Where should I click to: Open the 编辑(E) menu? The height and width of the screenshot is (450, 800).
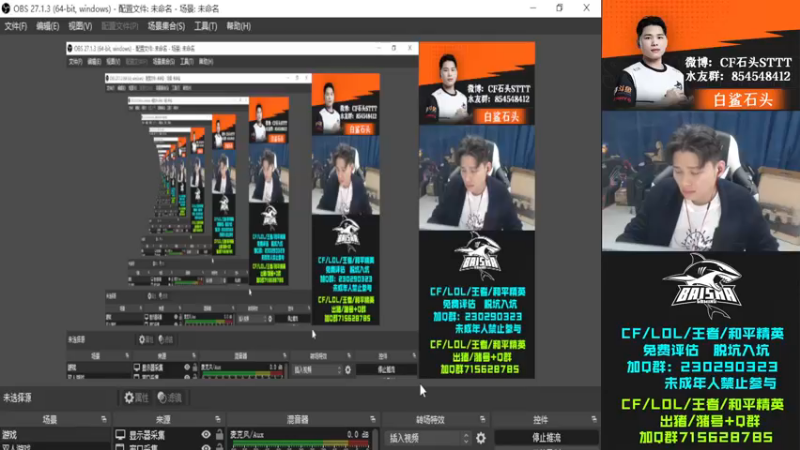(47, 26)
